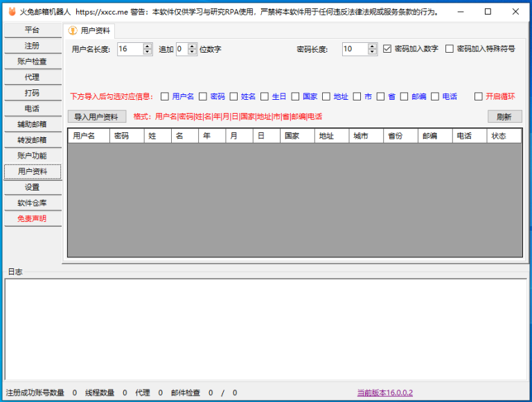The image size is (532, 402).
Task: Increase 密码长度 with up arrow
Action: tap(372, 46)
